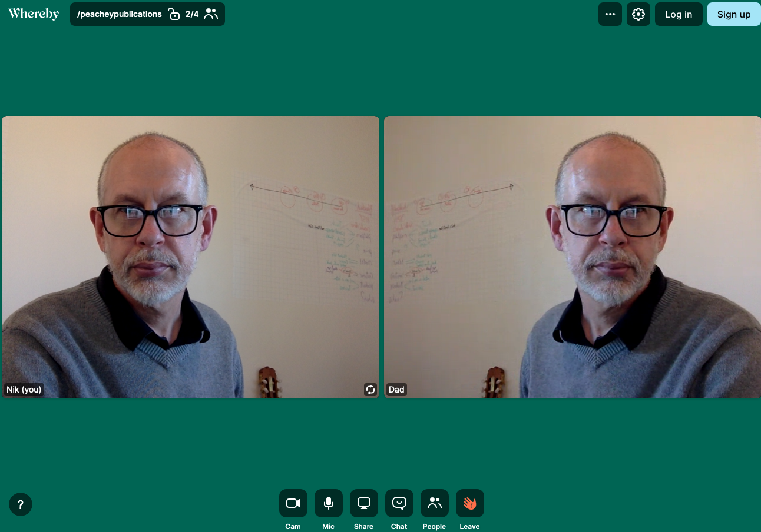Open help with the question mark button
Viewport: 761px width, 532px height.
[21, 504]
